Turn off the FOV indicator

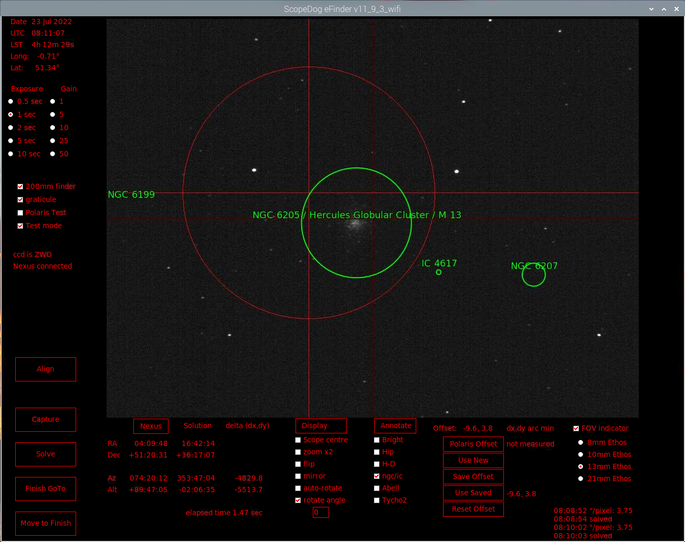[574, 427]
